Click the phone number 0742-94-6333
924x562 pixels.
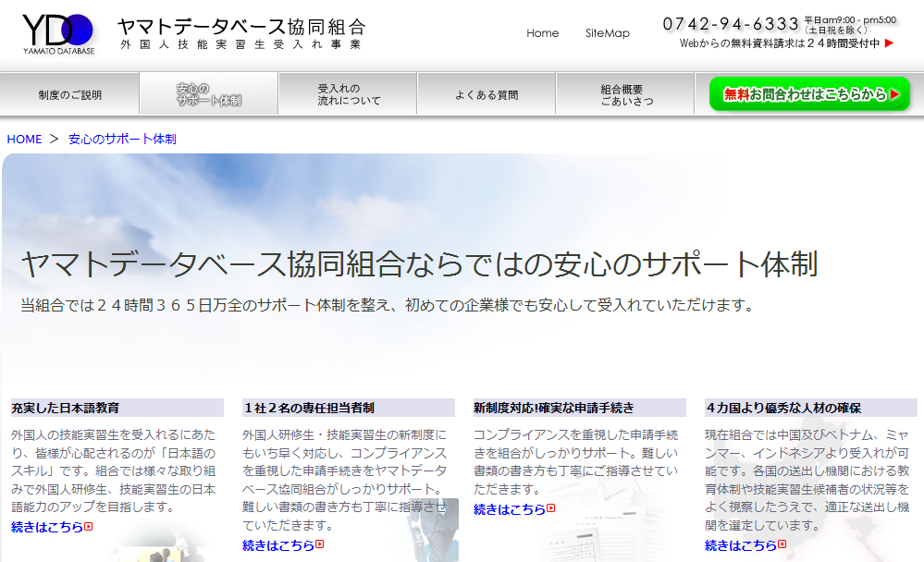730,23
